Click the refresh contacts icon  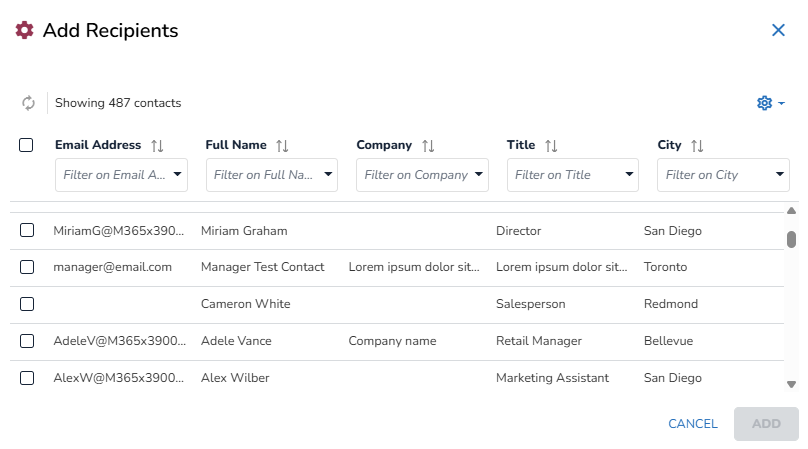tap(28, 103)
